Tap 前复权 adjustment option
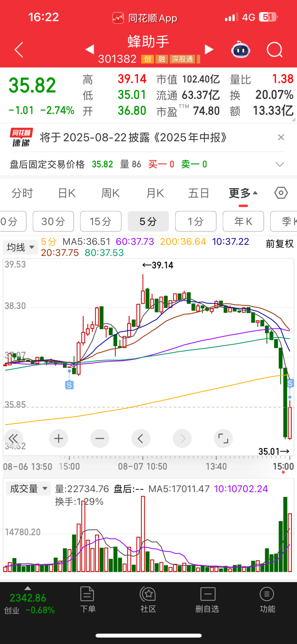The width and height of the screenshot is (297, 644). pos(280,244)
